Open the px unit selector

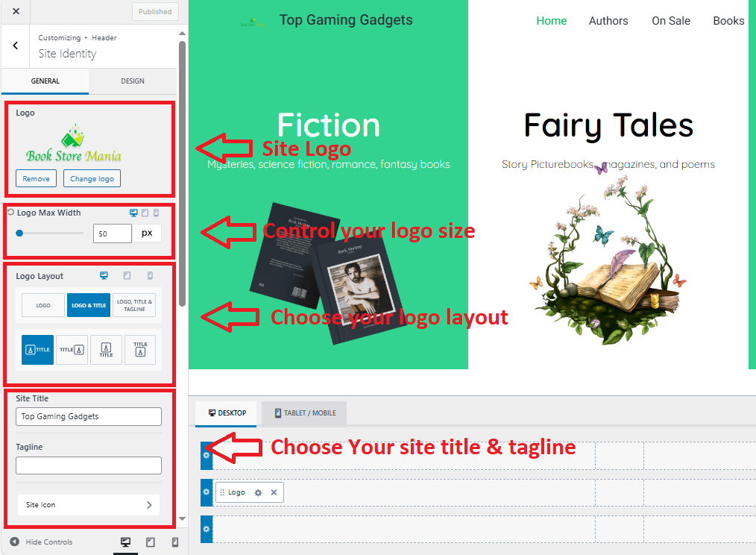click(147, 233)
